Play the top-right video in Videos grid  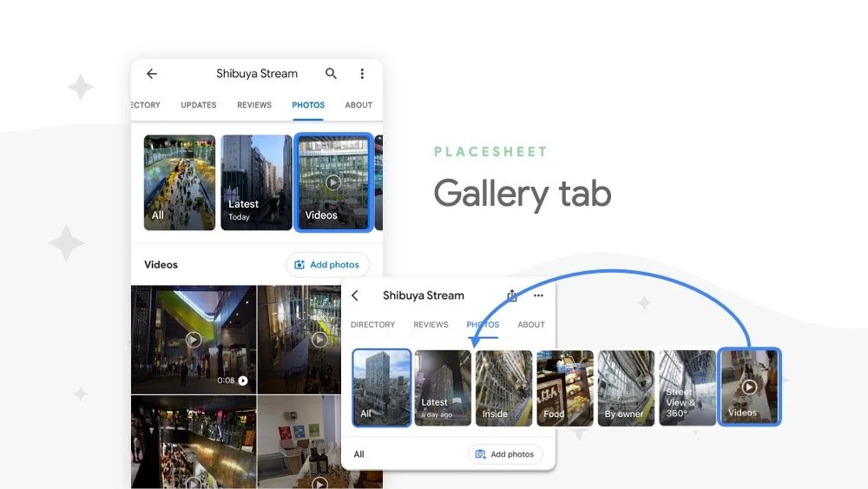tap(319, 339)
